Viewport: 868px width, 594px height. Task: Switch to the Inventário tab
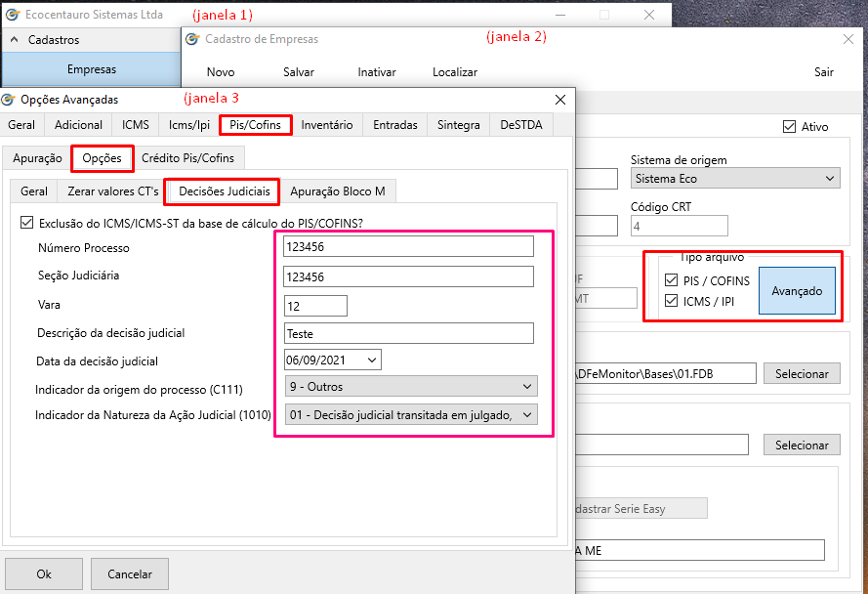(327, 125)
